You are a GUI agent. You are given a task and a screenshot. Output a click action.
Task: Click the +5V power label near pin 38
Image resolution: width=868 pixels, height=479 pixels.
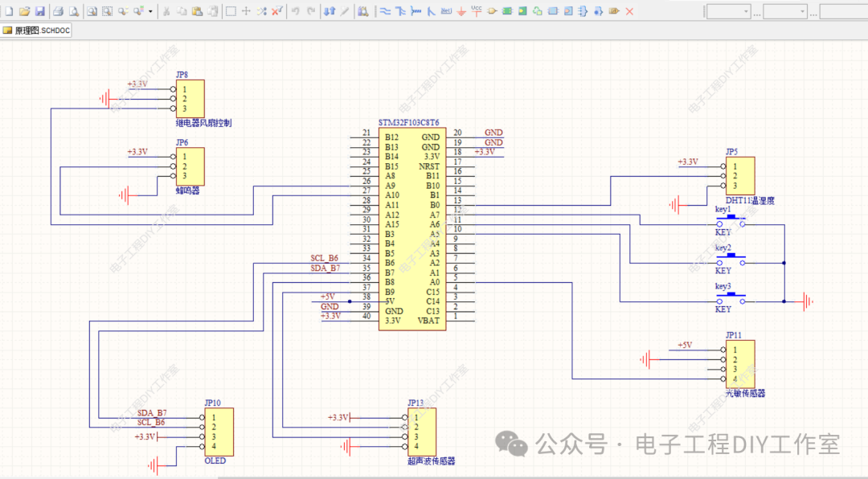[328, 297]
